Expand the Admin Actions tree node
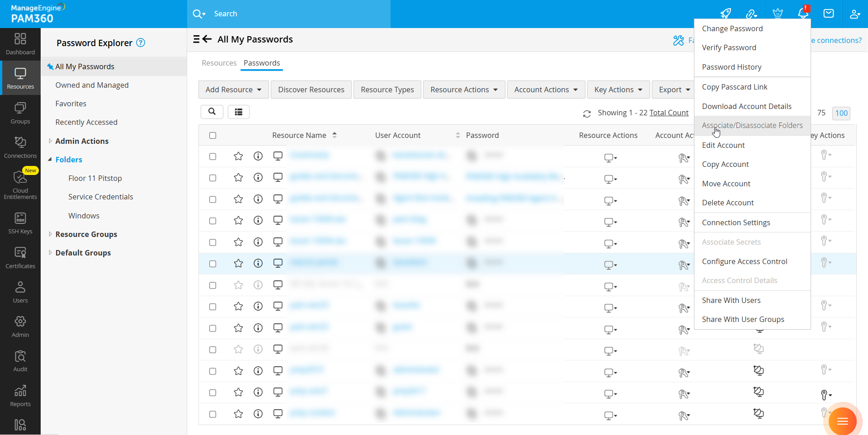Image resolution: width=868 pixels, height=435 pixels. [50, 141]
